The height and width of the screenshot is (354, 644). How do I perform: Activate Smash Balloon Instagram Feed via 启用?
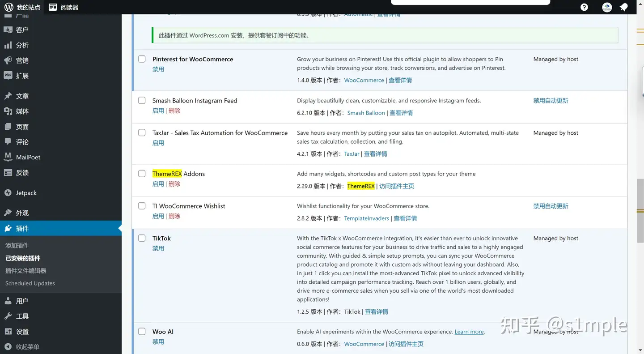point(158,111)
